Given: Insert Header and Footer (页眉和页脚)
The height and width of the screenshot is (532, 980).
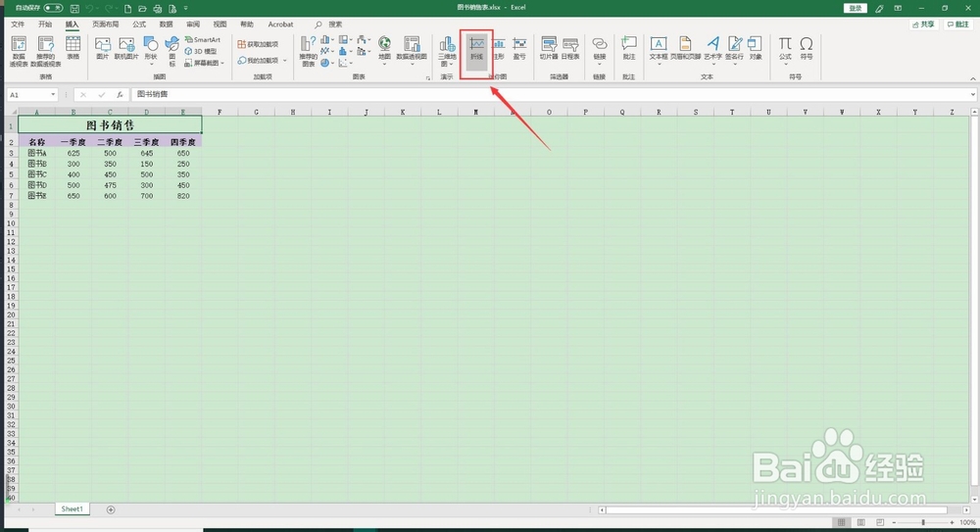Looking at the screenshot, I should [x=686, y=48].
